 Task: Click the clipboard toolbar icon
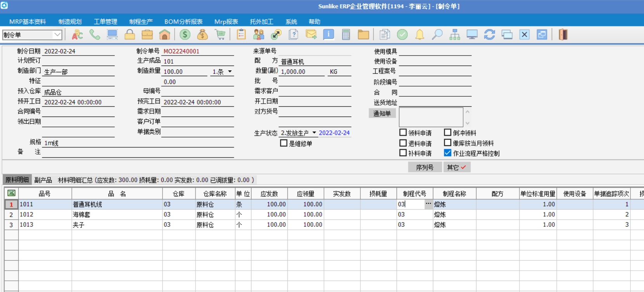coord(241,35)
